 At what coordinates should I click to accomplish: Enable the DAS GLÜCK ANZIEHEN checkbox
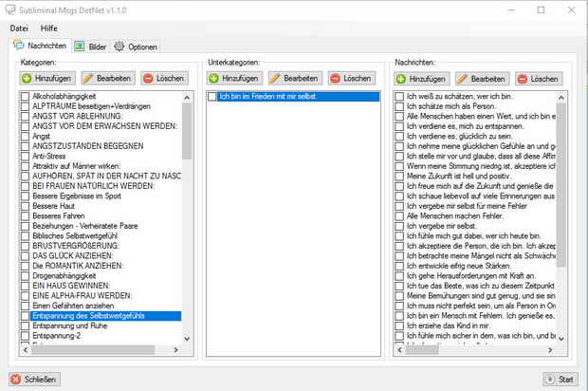tap(25, 256)
